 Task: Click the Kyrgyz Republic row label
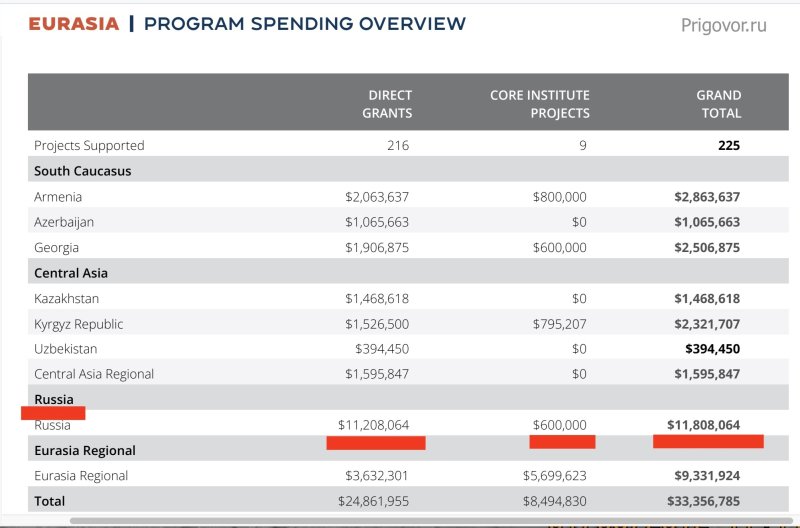pos(79,324)
